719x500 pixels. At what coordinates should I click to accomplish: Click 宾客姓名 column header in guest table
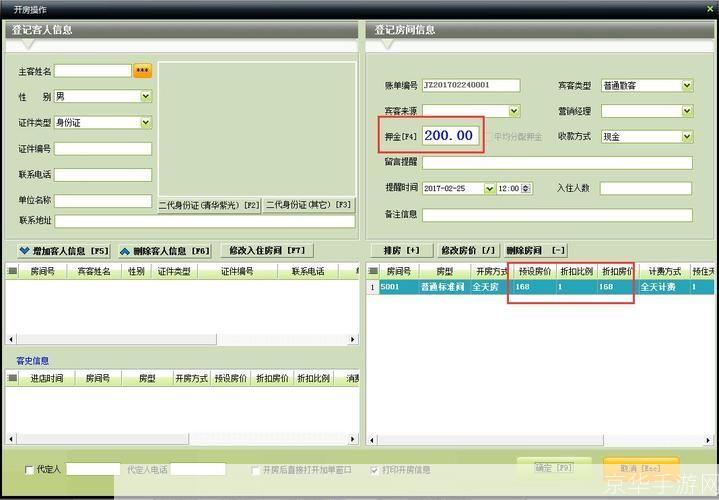pos(94,272)
